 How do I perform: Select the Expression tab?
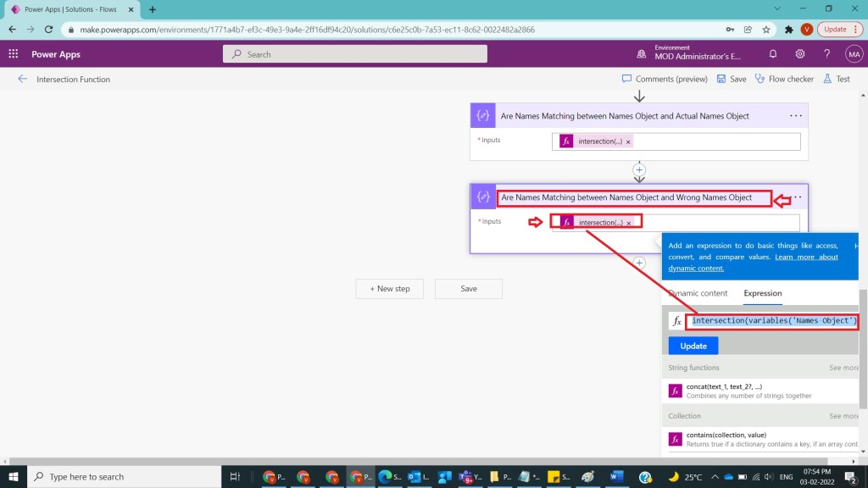pos(763,293)
